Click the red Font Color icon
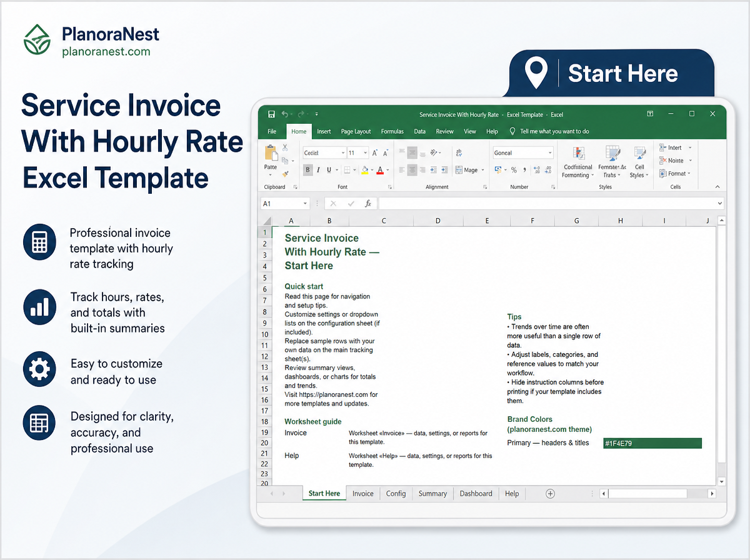This screenshot has height=560, width=750. point(380,169)
